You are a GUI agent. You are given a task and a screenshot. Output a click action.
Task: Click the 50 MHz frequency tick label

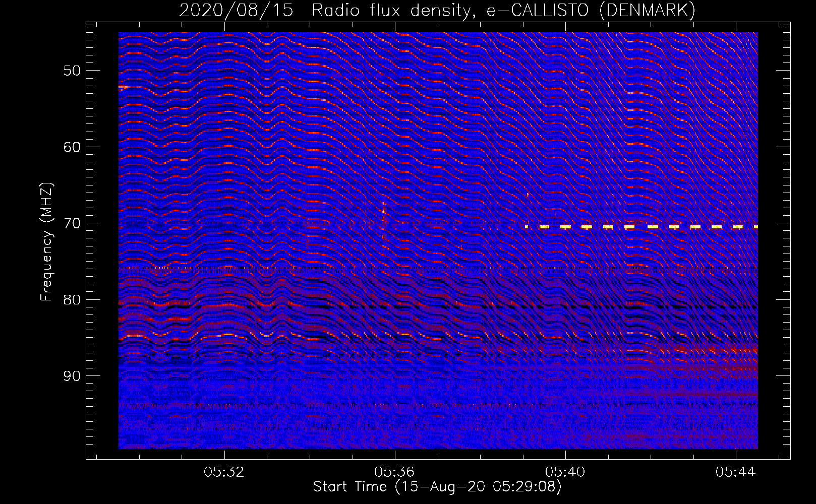coord(72,71)
